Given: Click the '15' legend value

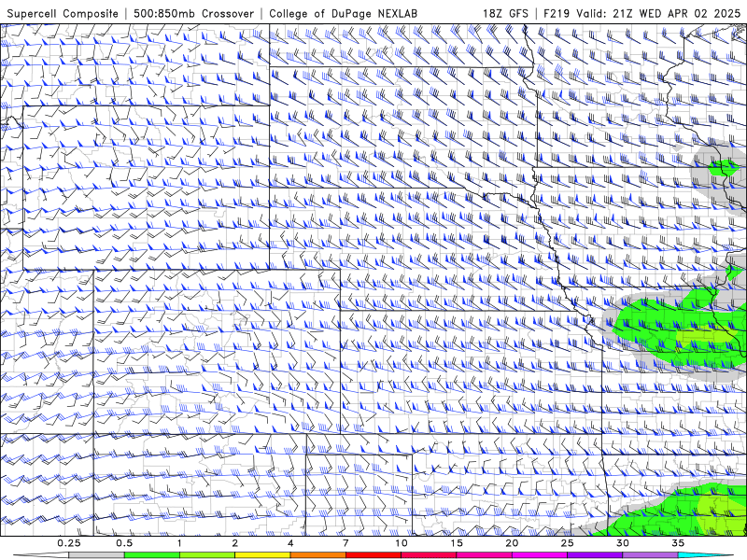Looking at the screenshot, I should coord(457,543).
